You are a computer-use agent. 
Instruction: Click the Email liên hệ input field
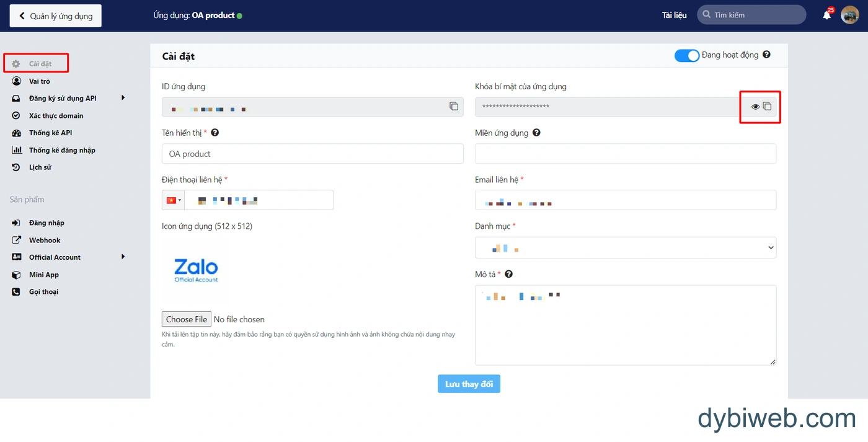[x=626, y=200]
